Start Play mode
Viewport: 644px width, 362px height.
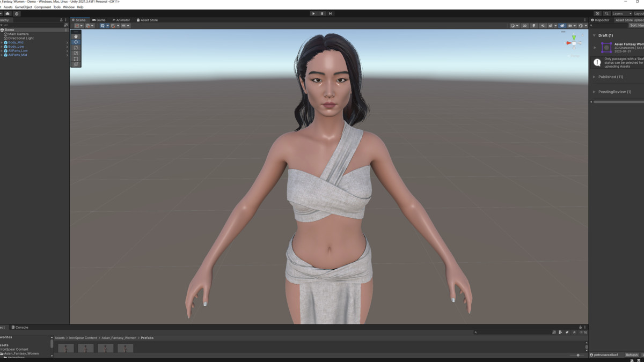click(x=313, y=13)
